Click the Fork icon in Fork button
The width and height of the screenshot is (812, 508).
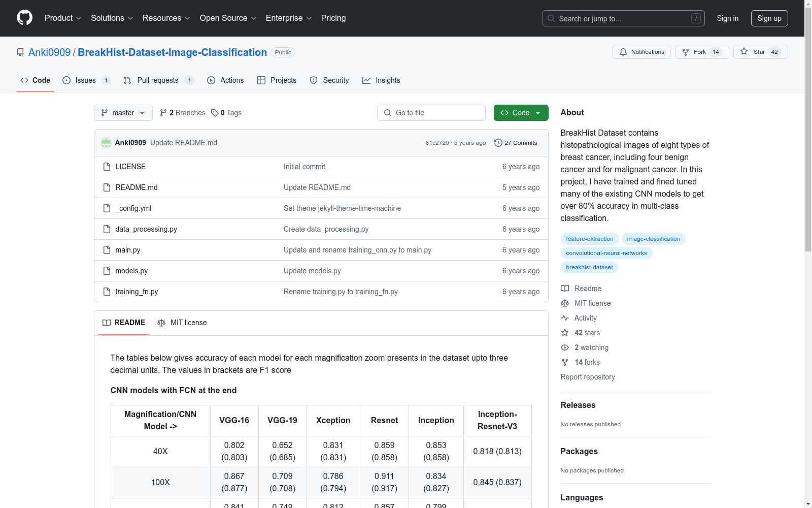(x=686, y=52)
